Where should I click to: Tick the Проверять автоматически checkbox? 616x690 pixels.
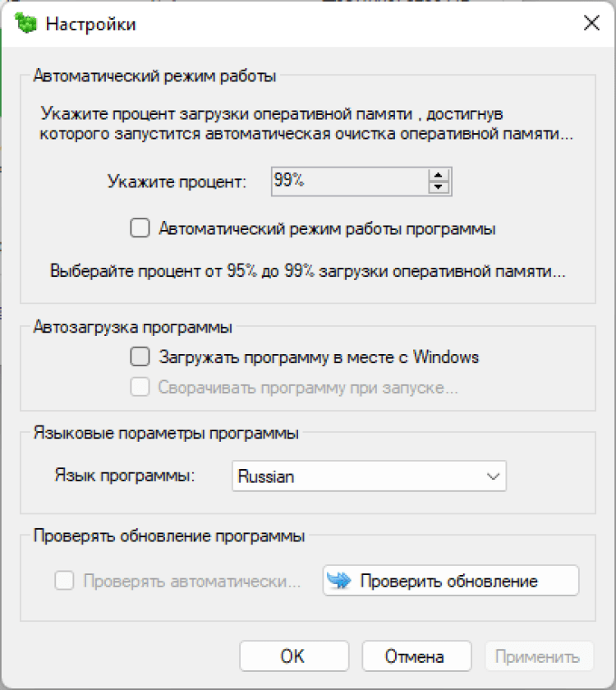point(64,582)
